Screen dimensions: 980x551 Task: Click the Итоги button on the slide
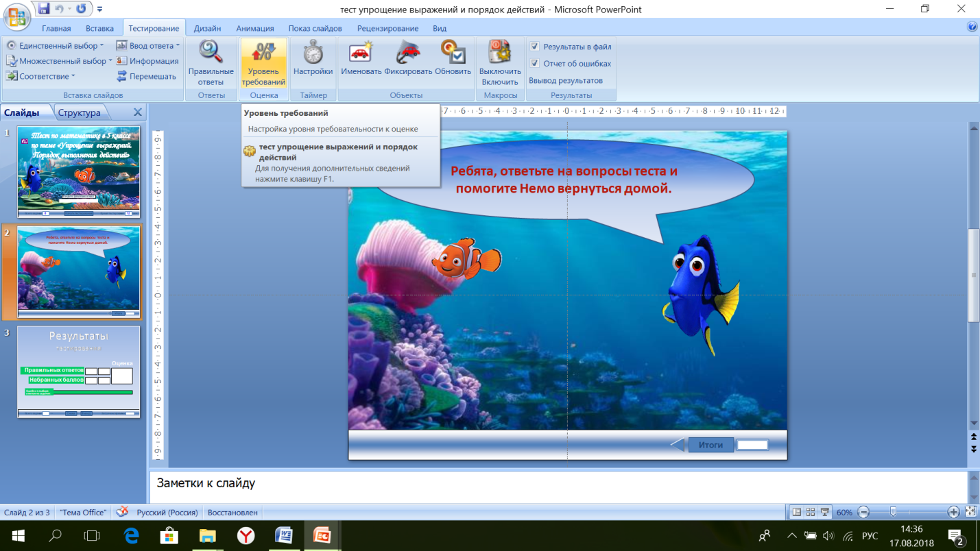tap(710, 445)
